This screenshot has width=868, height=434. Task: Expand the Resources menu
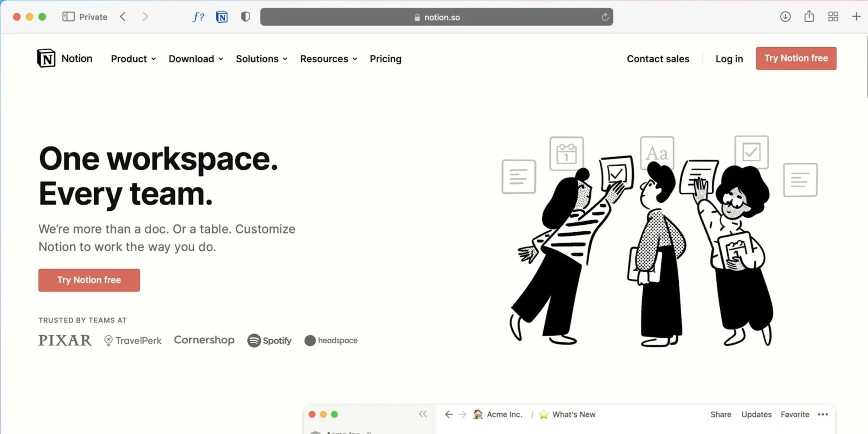(328, 59)
